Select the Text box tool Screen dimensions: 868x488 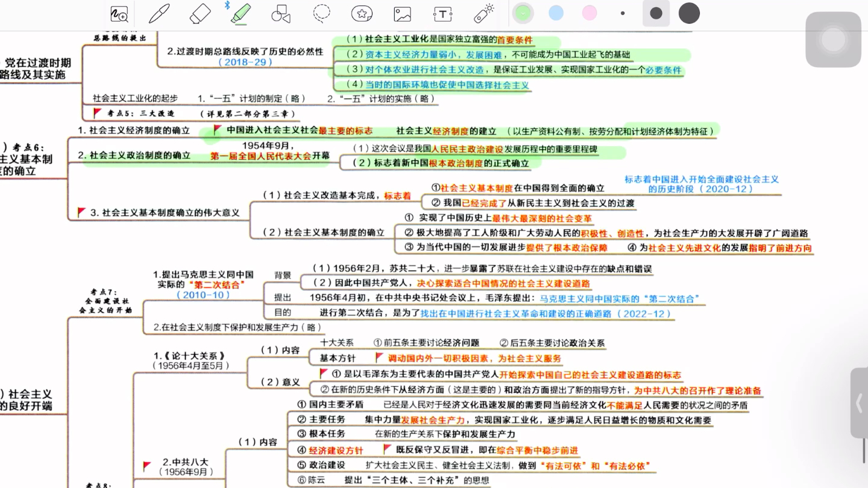point(442,13)
